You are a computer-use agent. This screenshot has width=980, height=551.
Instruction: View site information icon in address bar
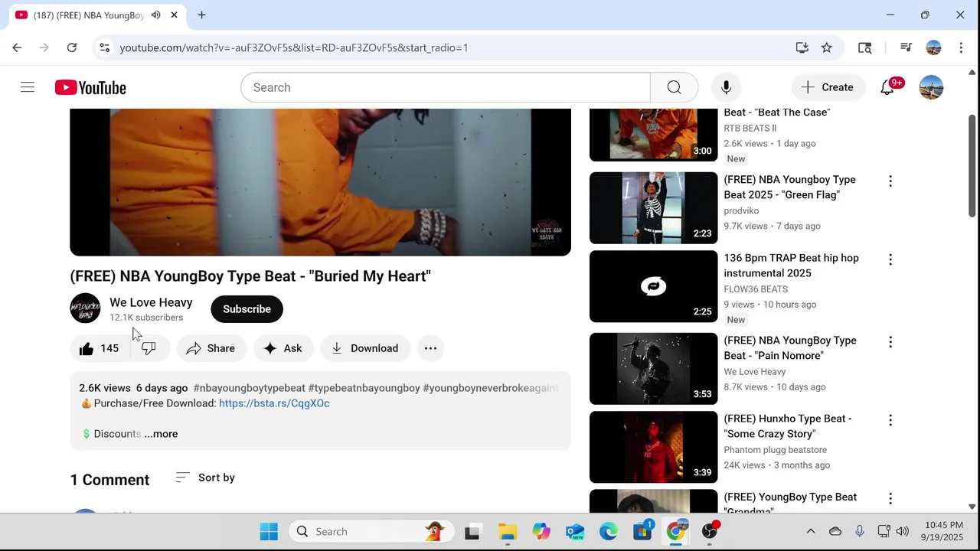pos(105,47)
